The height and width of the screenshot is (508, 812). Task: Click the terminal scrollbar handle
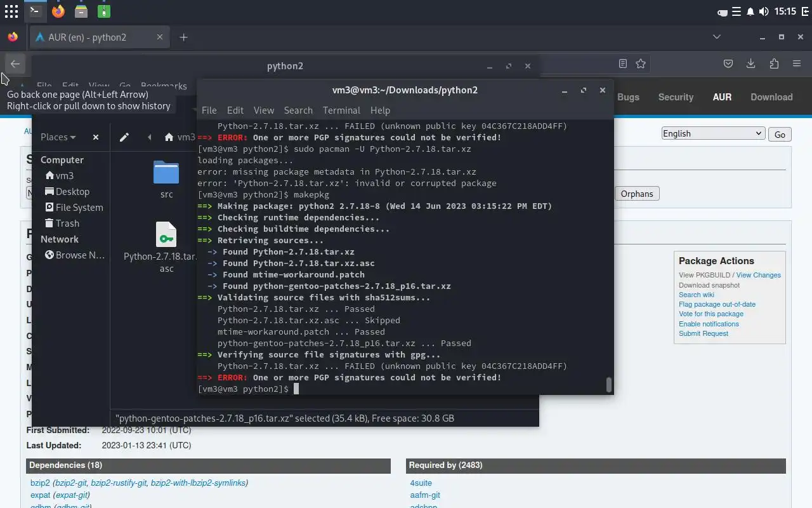[609, 384]
